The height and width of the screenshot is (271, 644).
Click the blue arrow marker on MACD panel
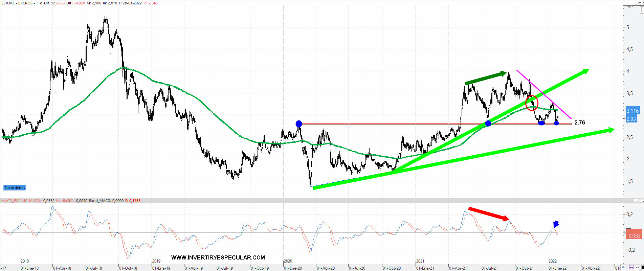[x=556, y=224]
